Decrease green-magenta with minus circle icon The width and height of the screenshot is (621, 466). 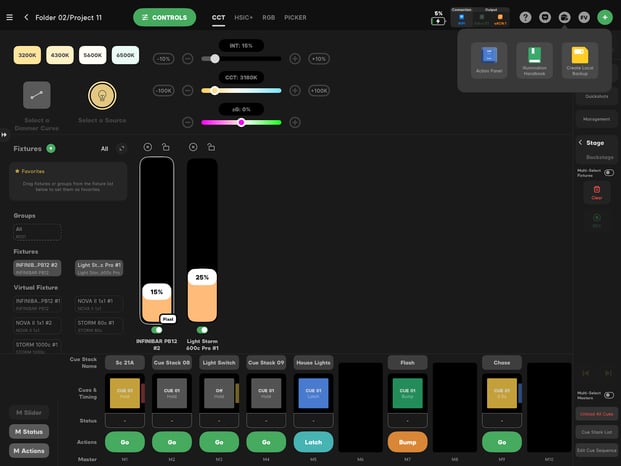click(188, 122)
